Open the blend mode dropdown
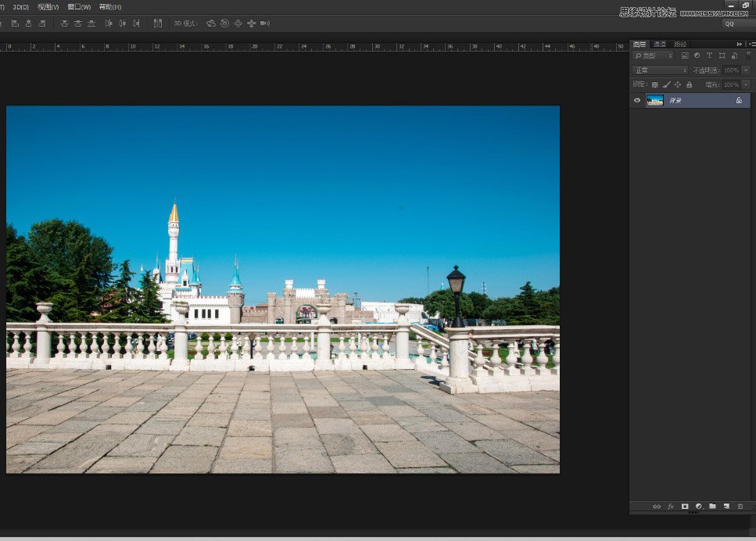 click(x=660, y=70)
